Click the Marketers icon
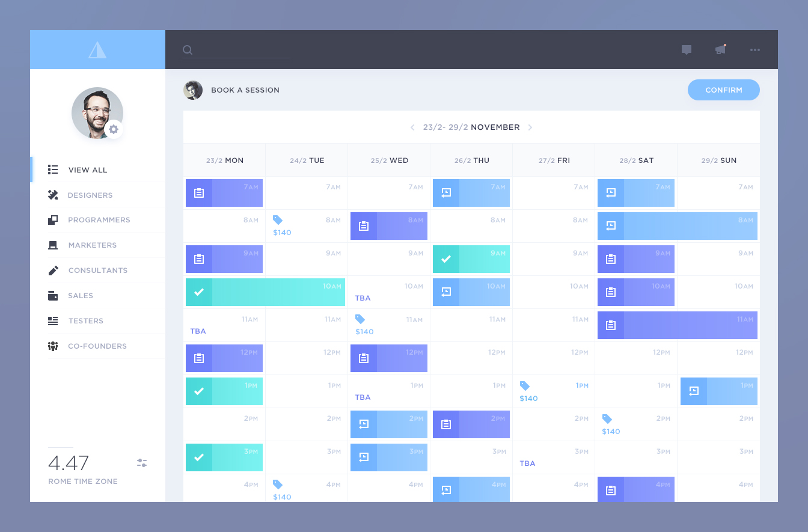The height and width of the screenshot is (532, 808). 53,245
